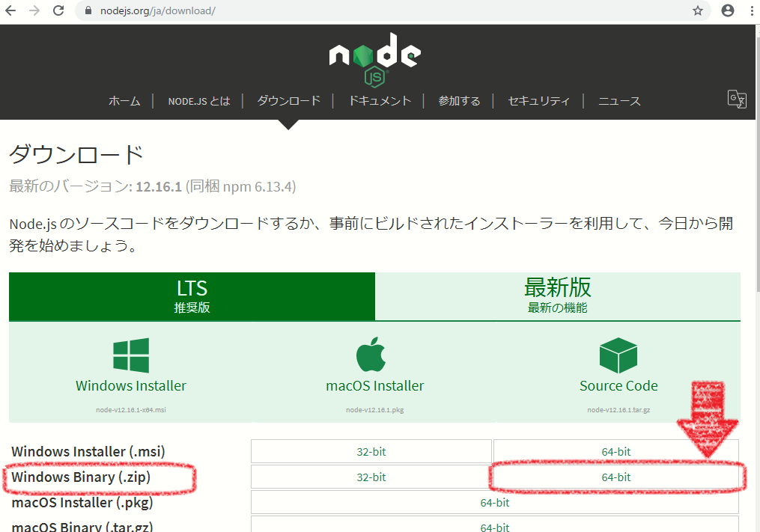Select the LTS 推奨版 tab
This screenshot has height=532, width=760.
(x=192, y=296)
